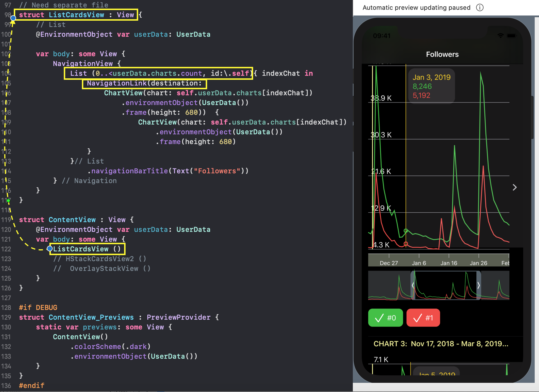
Task: Click the 38.9 K axis value
Action: tap(381, 98)
